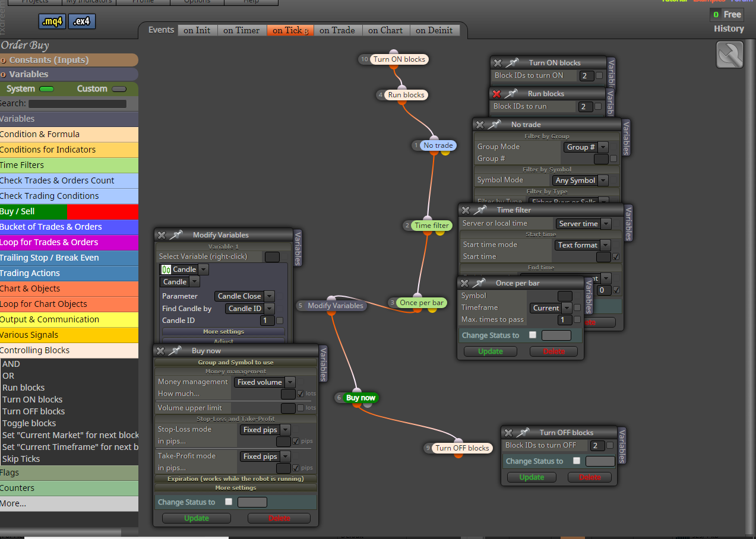Screen dimensions: 756x539
Task: Open the Take-Profit mode dropdown
Action: (x=265, y=456)
